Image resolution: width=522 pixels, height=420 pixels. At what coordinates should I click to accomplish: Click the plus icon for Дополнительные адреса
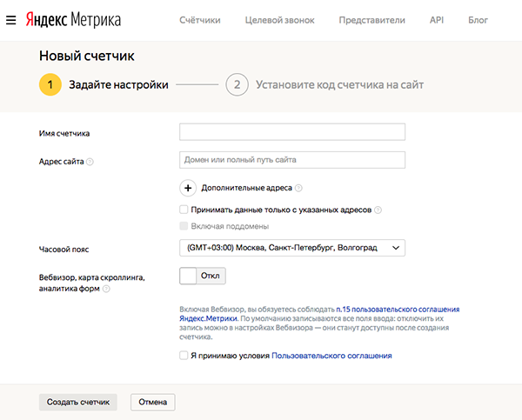click(188, 187)
